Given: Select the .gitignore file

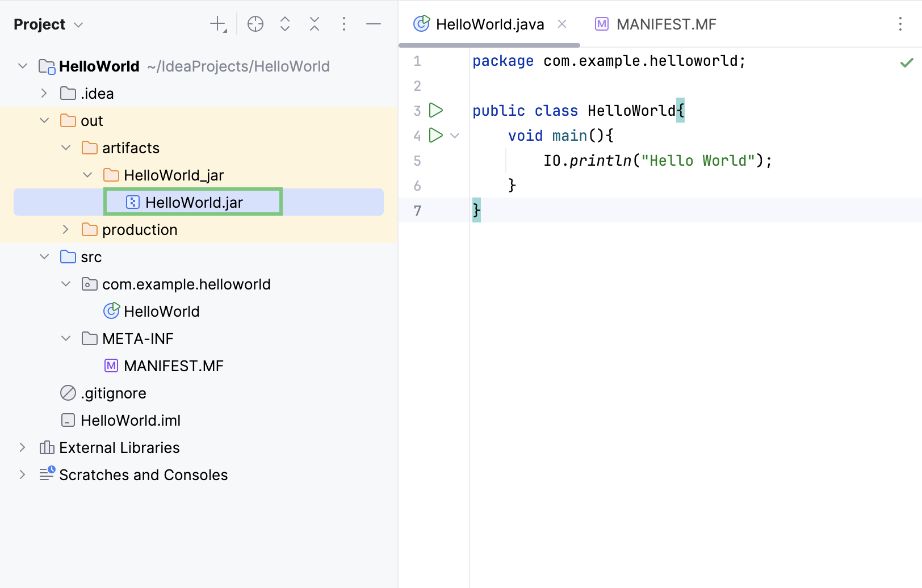Looking at the screenshot, I should coord(113,393).
